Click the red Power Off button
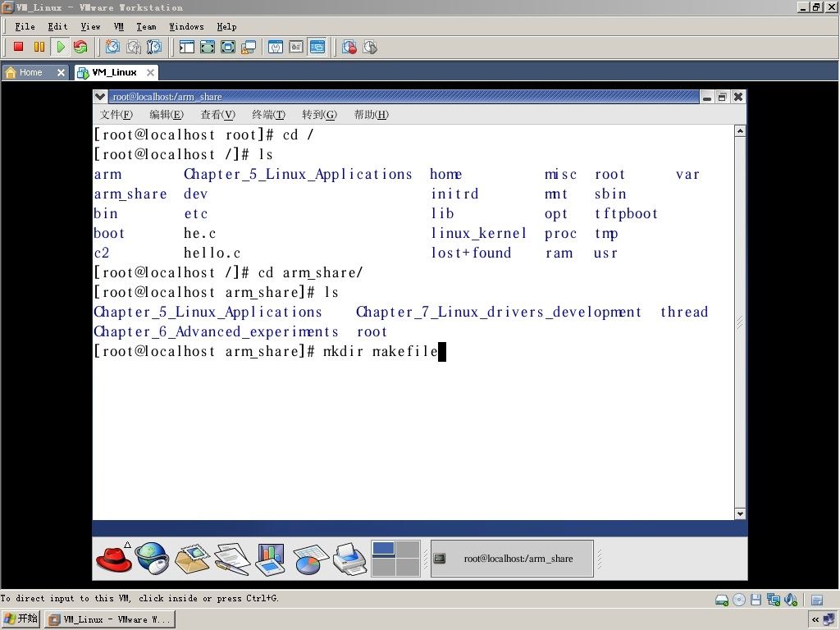 (x=19, y=47)
